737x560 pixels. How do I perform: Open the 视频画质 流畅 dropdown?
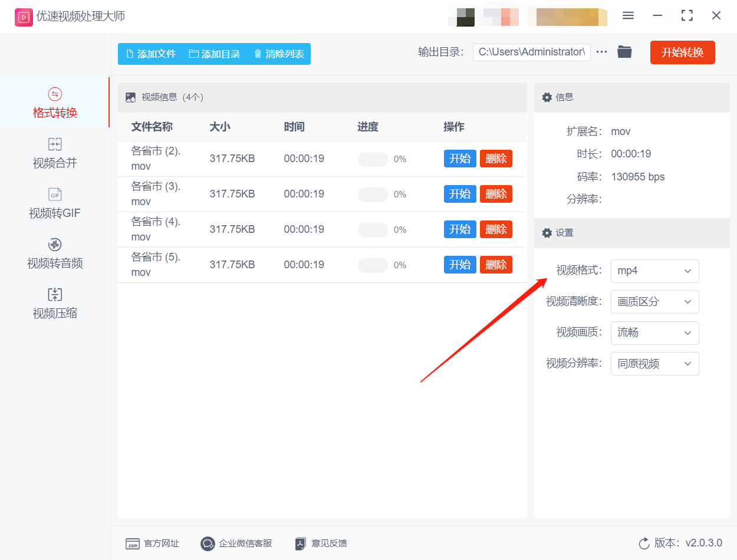pyautogui.click(x=654, y=333)
